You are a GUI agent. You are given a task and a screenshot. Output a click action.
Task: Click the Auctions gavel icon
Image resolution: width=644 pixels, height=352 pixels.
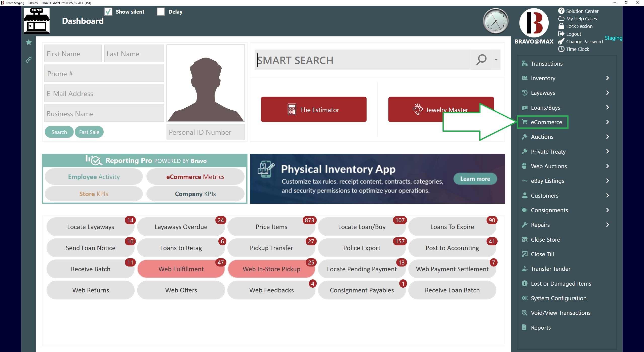525,137
